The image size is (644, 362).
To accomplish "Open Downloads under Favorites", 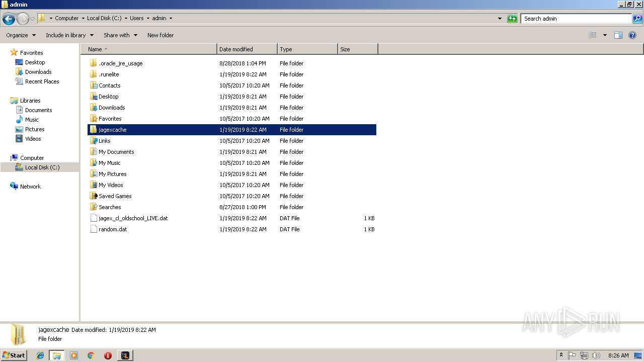I will [38, 72].
